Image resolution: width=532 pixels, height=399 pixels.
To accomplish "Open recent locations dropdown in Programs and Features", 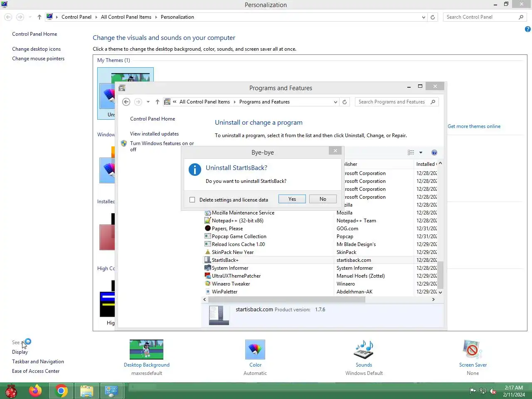I will [x=148, y=102].
